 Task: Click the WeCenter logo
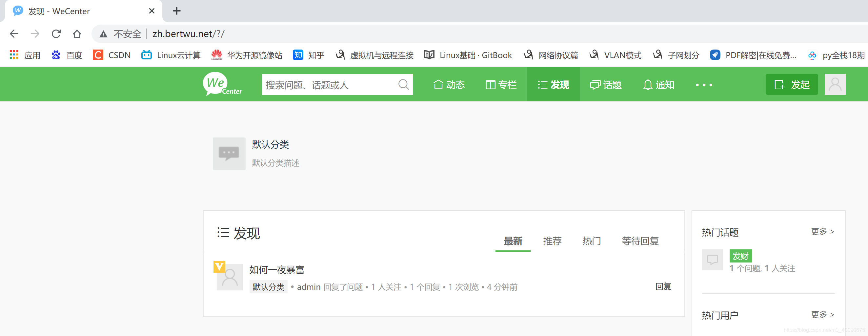[222, 84]
